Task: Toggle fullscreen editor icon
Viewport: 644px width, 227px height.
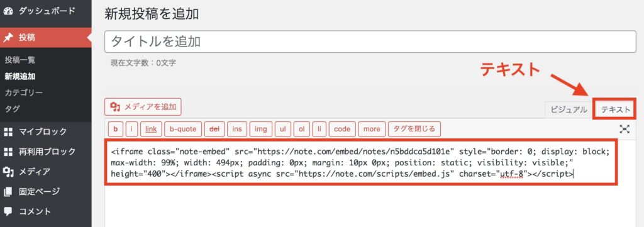Action: tap(625, 130)
